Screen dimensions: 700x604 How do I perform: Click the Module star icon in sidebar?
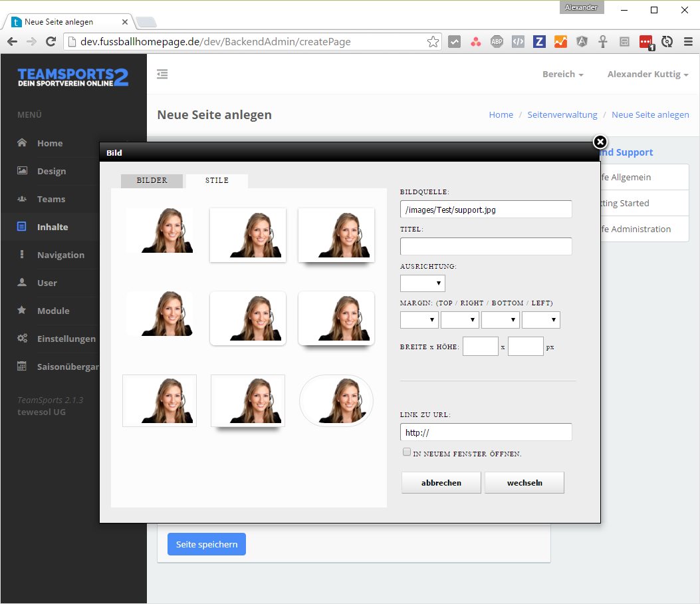22,311
